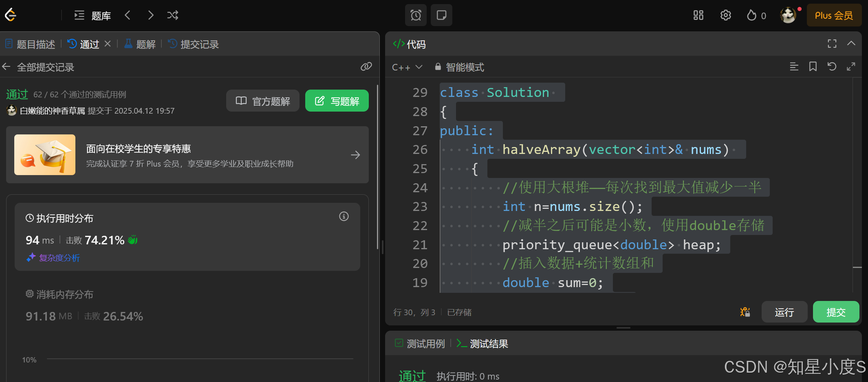Image resolution: width=868 pixels, height=382 pixels.
Task: Click the LeetCode logo icon
Action: click(10, 15)
